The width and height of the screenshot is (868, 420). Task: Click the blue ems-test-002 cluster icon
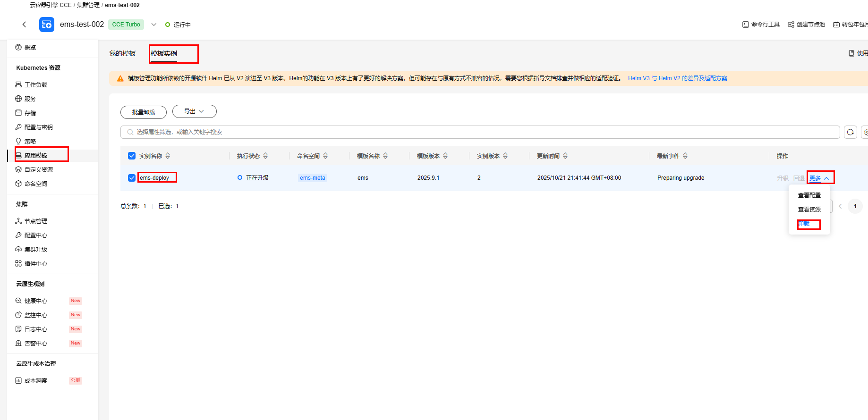[47, 25]
